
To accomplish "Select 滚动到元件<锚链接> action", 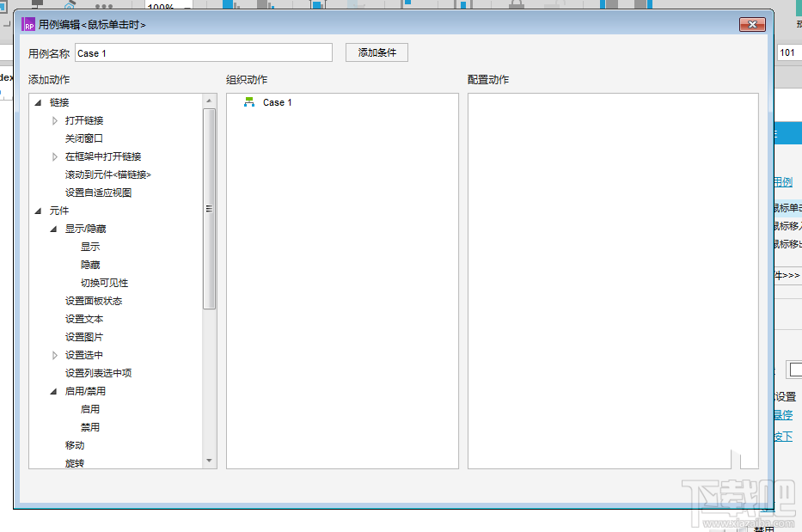I will tap(108, 175).
